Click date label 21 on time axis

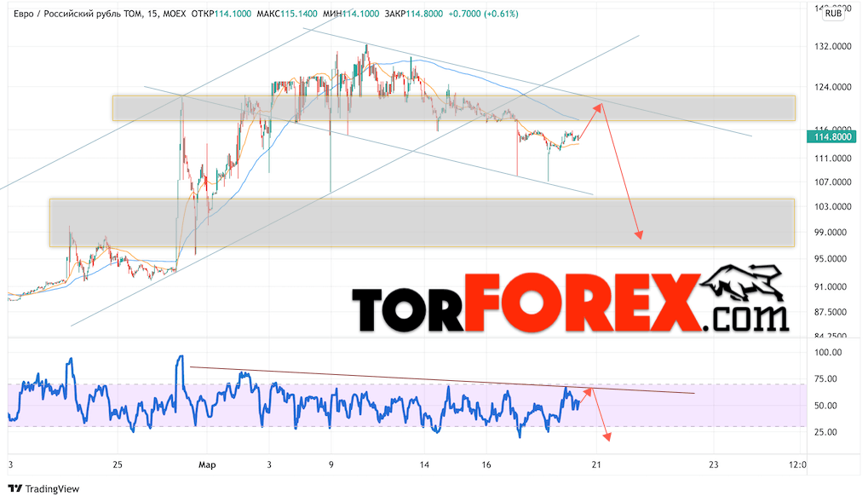[x=596, y=464]
